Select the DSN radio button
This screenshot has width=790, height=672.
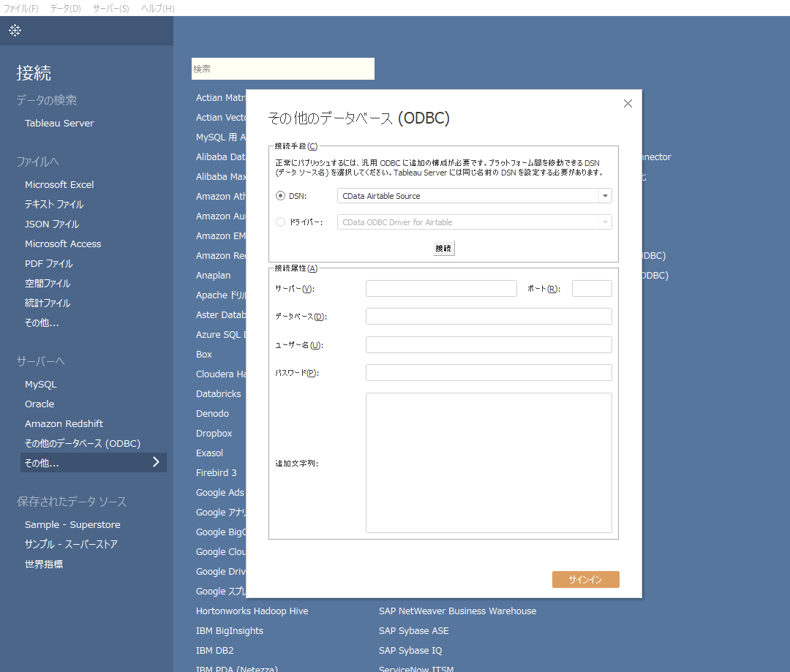coord(281,196)
